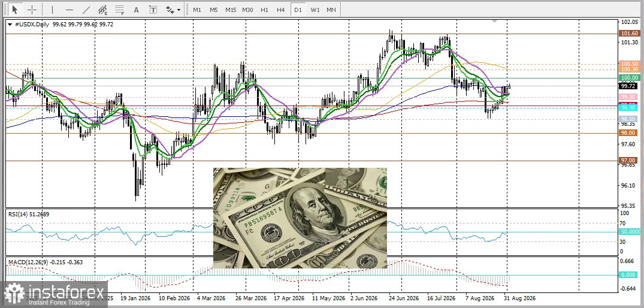Click the 7 Aug 2026 date label
This screenshot has height=308, width=644.
480,297
